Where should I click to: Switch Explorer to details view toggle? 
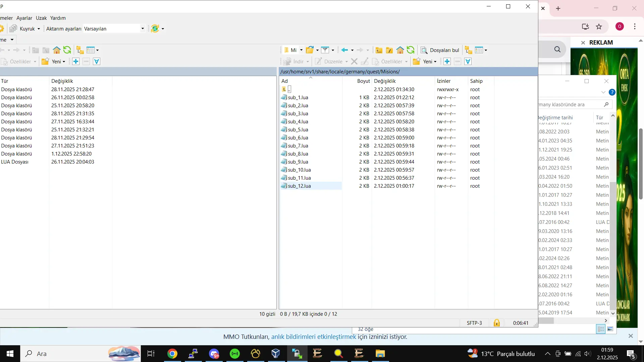(x=601, y=329)
